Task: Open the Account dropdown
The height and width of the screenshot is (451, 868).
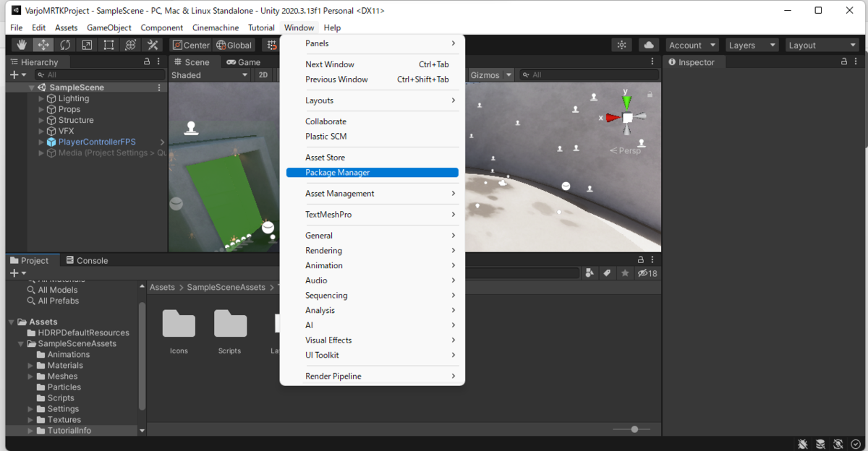Action: tap(693, 45)
